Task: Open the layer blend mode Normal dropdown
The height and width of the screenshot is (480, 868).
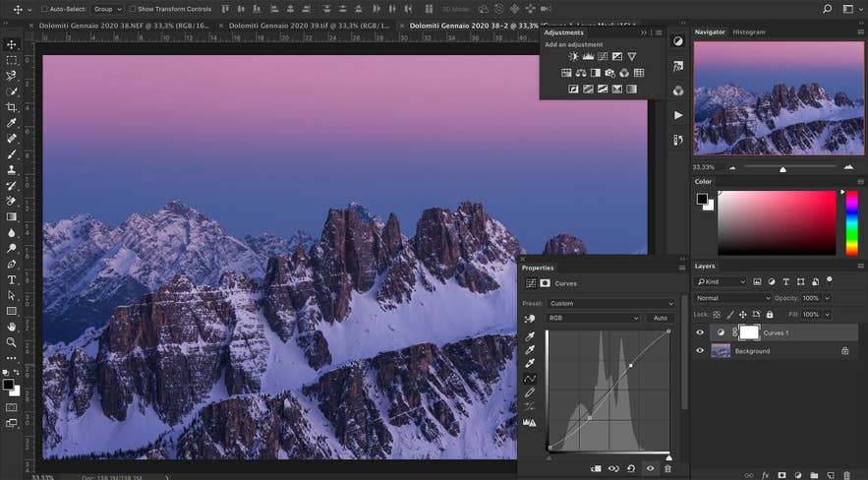Action: click(x=732, y=298)
